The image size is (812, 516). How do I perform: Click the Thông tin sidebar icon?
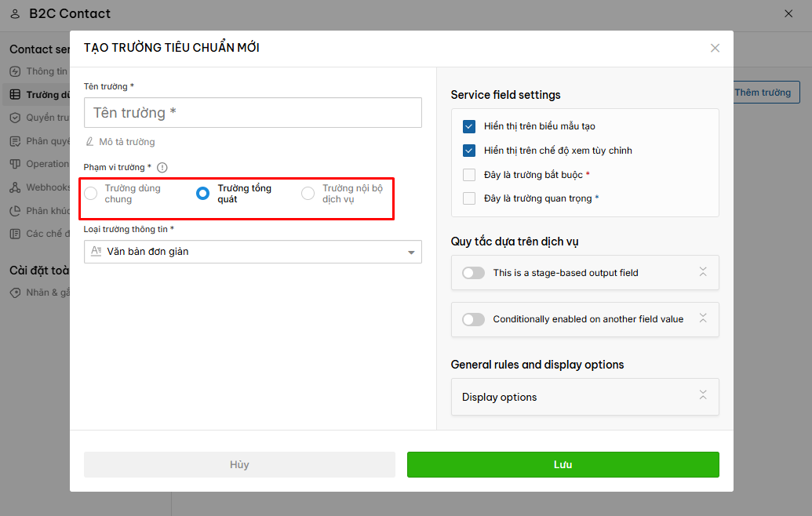point(15,71)
